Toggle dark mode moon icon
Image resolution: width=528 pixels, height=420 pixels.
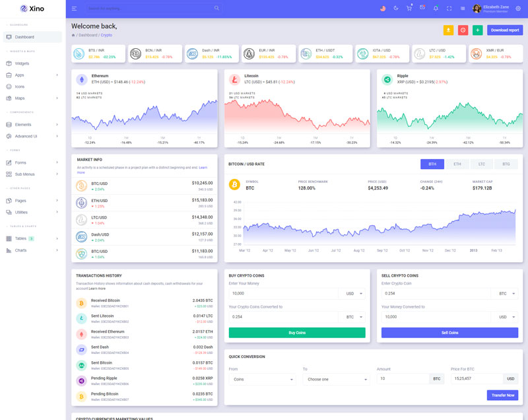click(396, 9)
